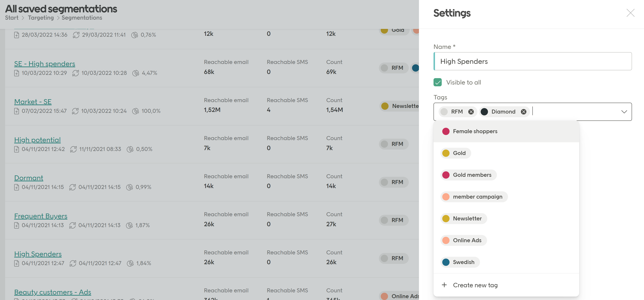Open the Frequent Buyers segmentation
The width and height of the screenshot is (644, 300).
[40, 216]
